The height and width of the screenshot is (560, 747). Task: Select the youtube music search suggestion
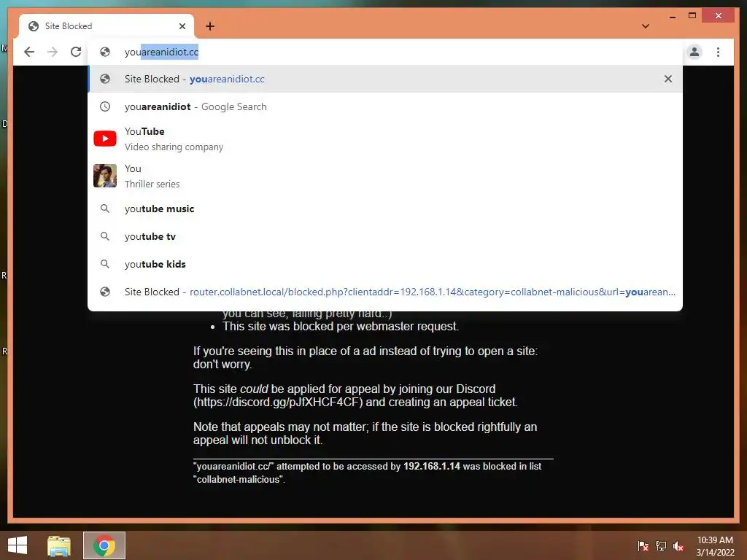pos(385,209)
